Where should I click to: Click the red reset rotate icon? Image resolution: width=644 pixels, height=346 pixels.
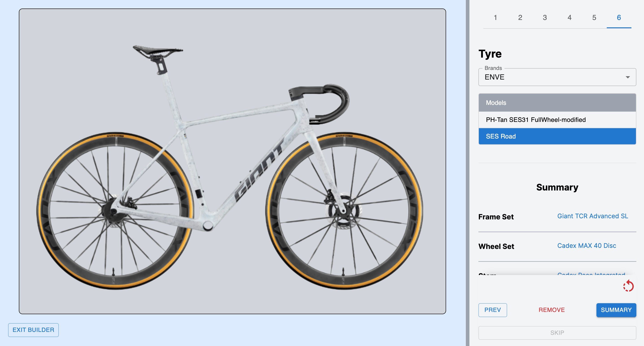pos(628,286)
